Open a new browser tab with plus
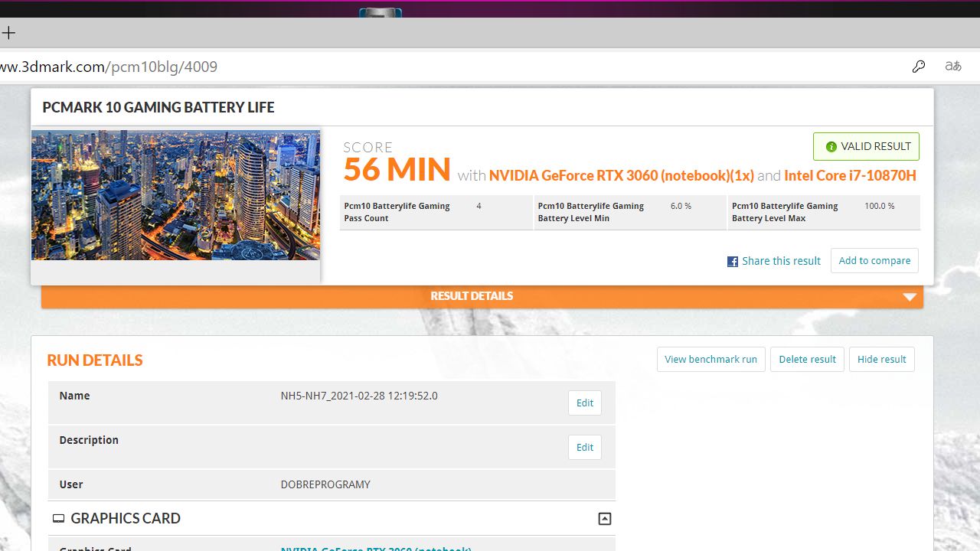The width and height of the screenshot is (980, 551). pos(8,33)
